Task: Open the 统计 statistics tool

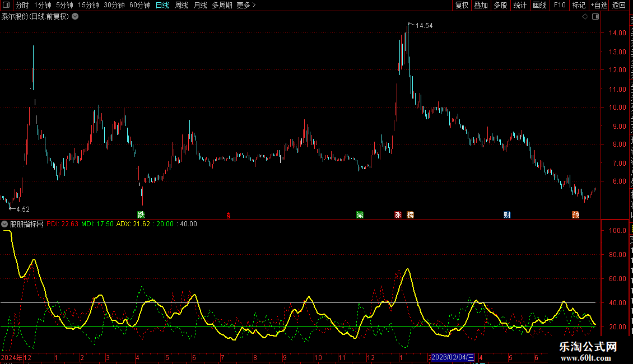Action: 520,5
